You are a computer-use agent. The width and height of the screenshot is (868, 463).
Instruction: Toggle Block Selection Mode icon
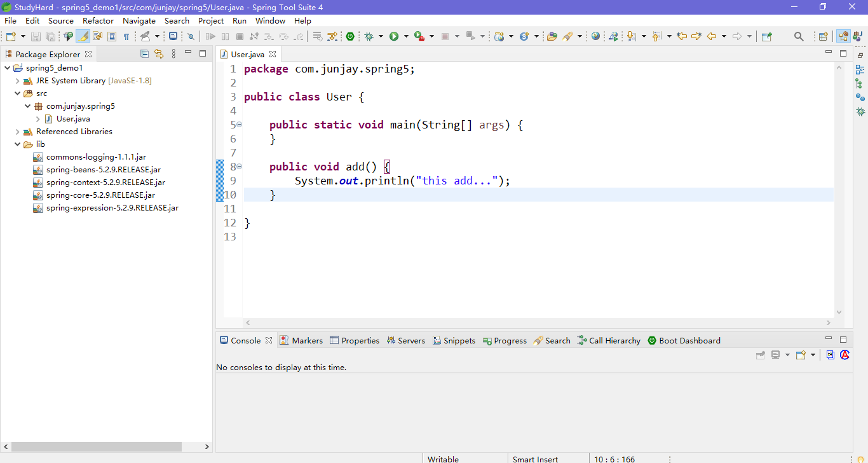point(112,36)
